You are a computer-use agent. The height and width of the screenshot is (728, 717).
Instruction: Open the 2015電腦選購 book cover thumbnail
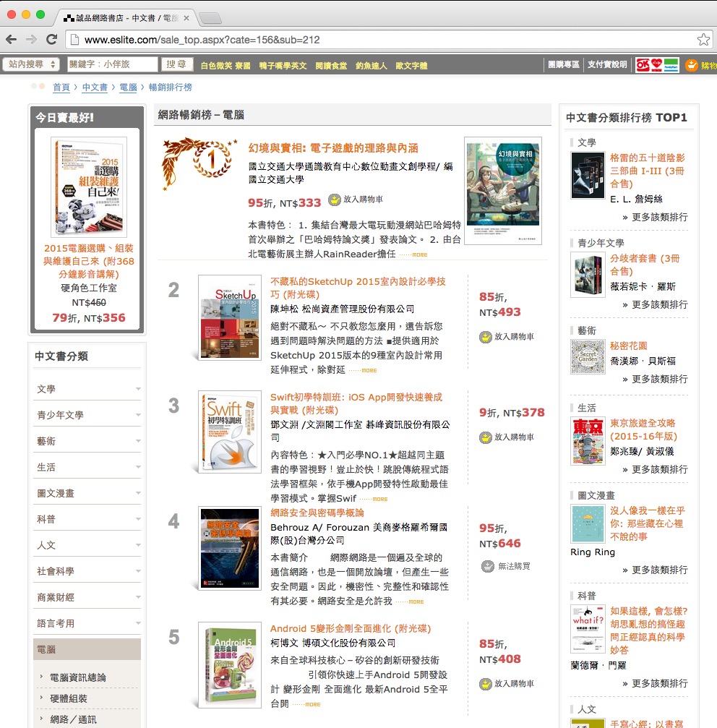pyautogui.click(x=89, y=187)
